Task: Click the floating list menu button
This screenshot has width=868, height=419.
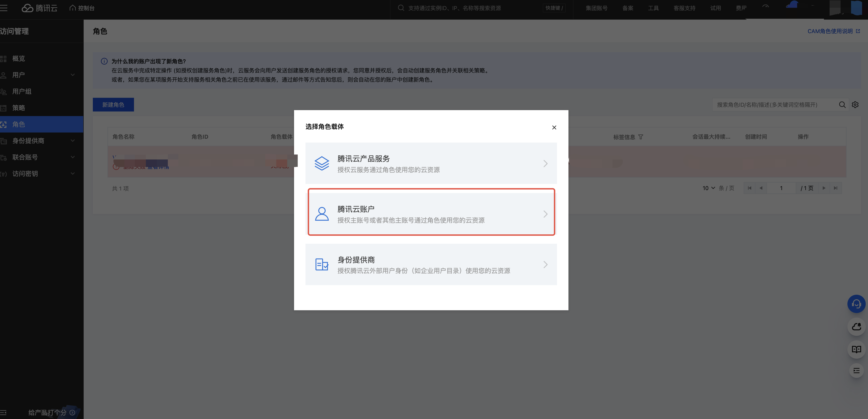Action: (856, 371)
